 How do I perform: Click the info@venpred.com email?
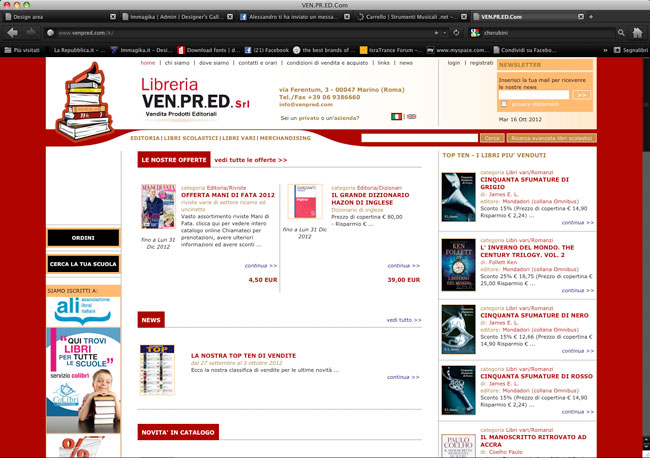coord(306,104)
